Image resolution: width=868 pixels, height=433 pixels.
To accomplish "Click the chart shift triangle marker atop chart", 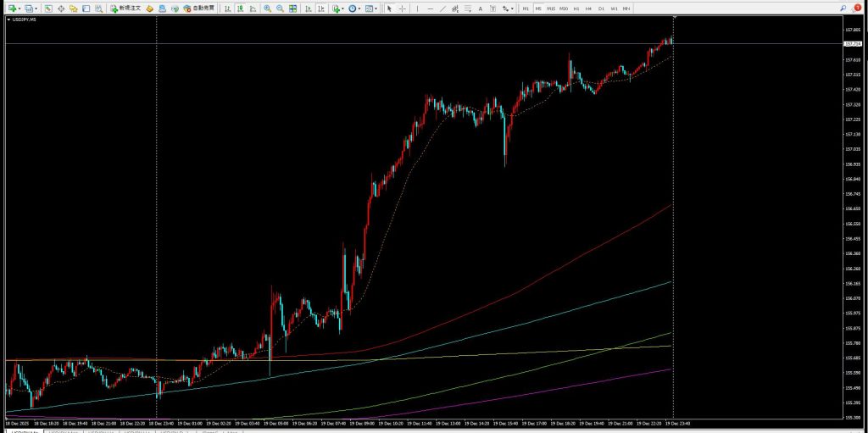I will pyautogui.click(x=674, y=18).
